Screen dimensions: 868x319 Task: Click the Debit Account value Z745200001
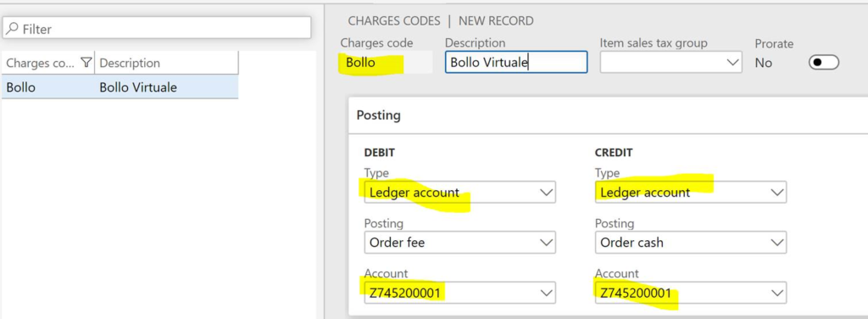coord(404,293)
